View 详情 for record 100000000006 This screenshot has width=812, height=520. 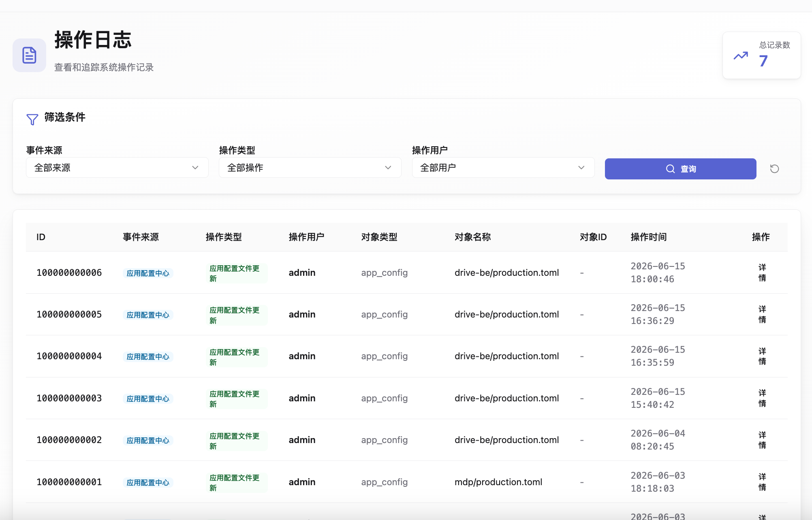tap(762, 273)
